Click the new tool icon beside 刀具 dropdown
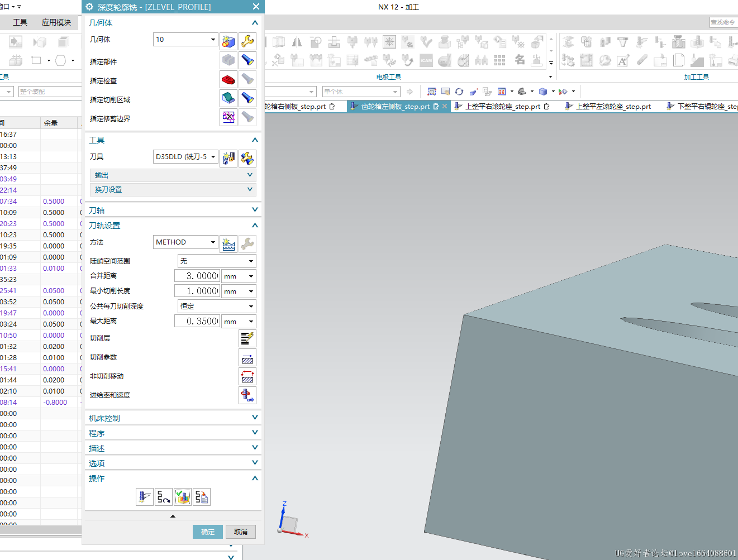This screenshot has height=560, width=738. pos(228,159)
